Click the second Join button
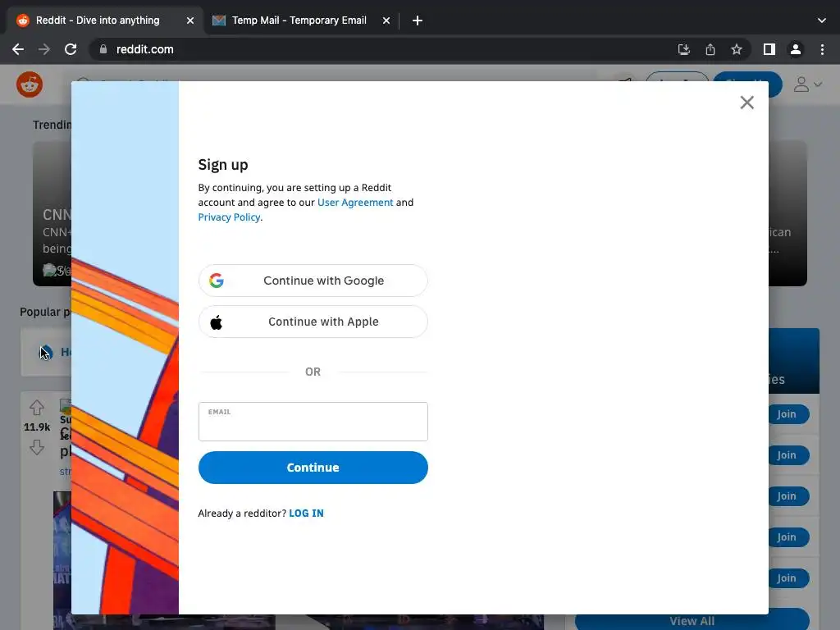 tap(788, 454)
